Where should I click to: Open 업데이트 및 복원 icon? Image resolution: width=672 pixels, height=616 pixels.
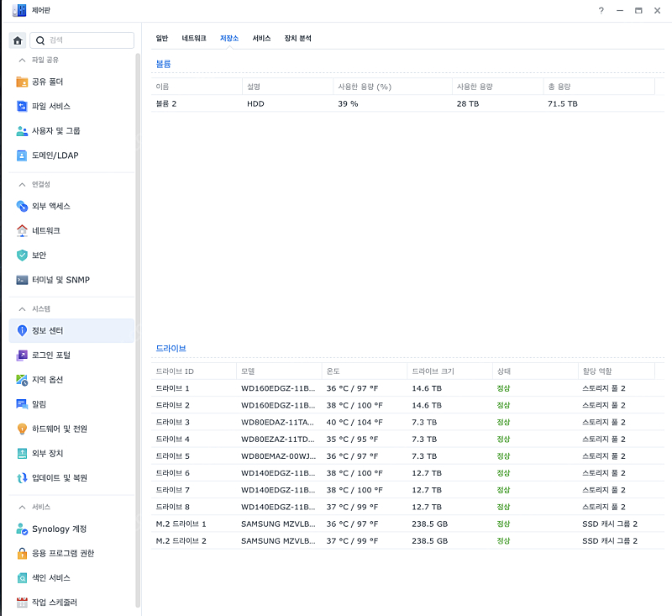pos(21,477)
